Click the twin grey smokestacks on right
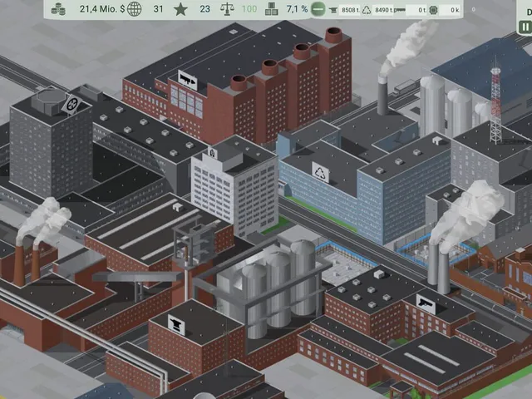 pos(438,266)
